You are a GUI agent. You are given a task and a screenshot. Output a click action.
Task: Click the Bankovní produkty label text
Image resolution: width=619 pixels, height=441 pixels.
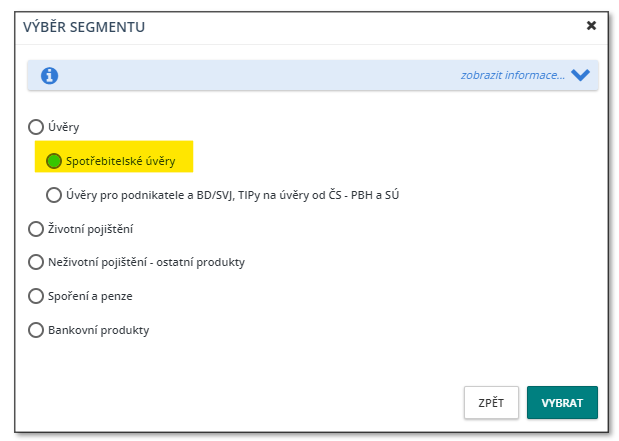(x=99, y=330)
